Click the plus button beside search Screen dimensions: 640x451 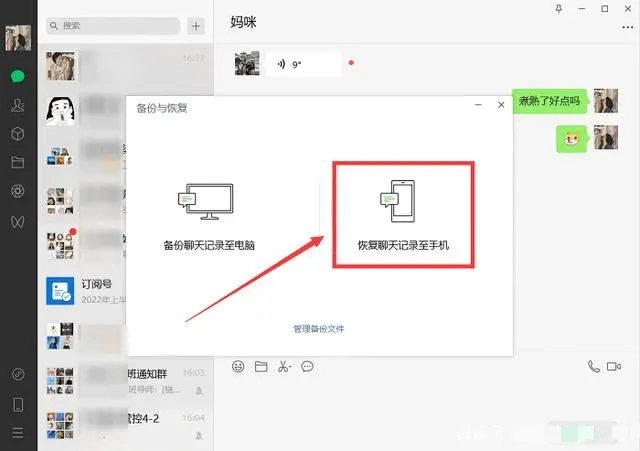coord(196,25)
